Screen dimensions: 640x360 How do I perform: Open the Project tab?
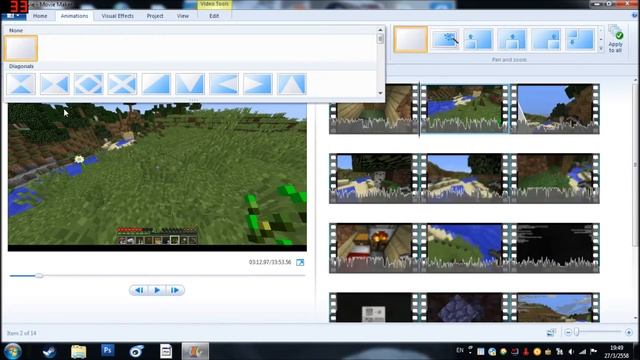tap(155, 16)
